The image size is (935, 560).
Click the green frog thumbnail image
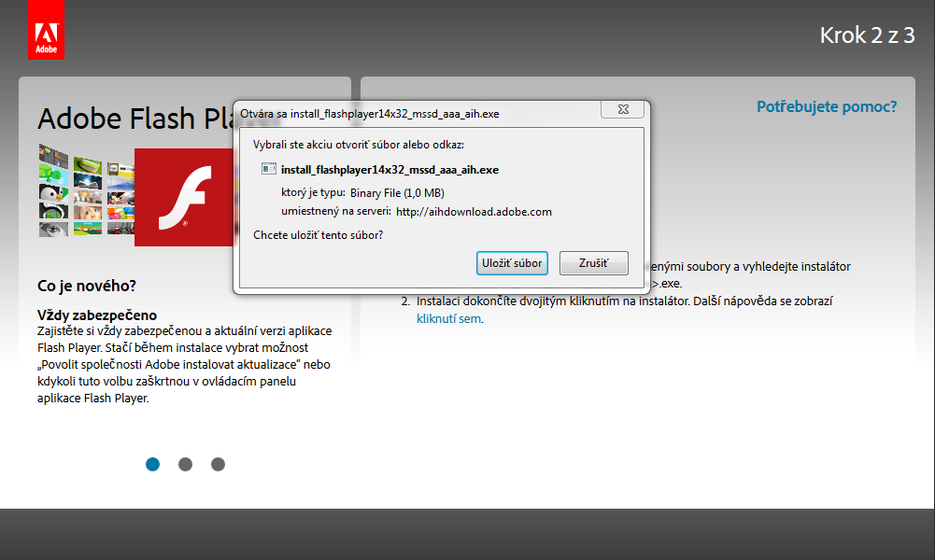pos(53,174)
